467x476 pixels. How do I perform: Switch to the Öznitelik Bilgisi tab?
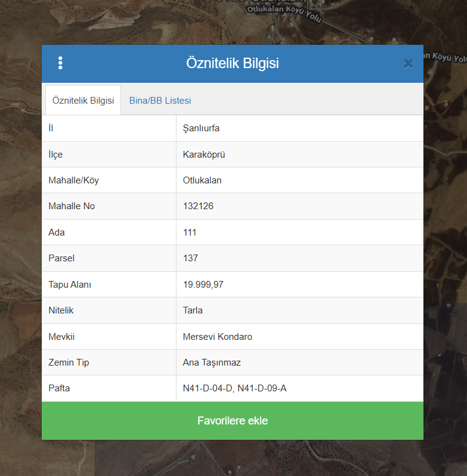click(83, 100)
